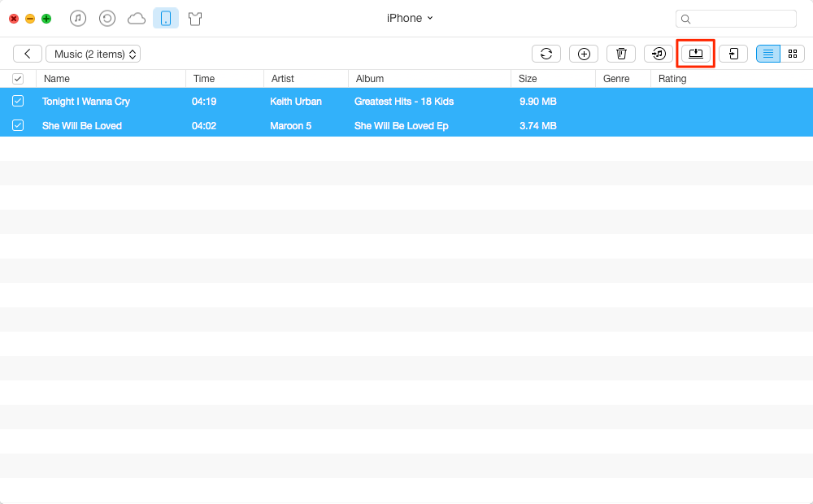813x504 pixels.
Task: Select the song name She Will Be Loved
Action: pos(82,126)
